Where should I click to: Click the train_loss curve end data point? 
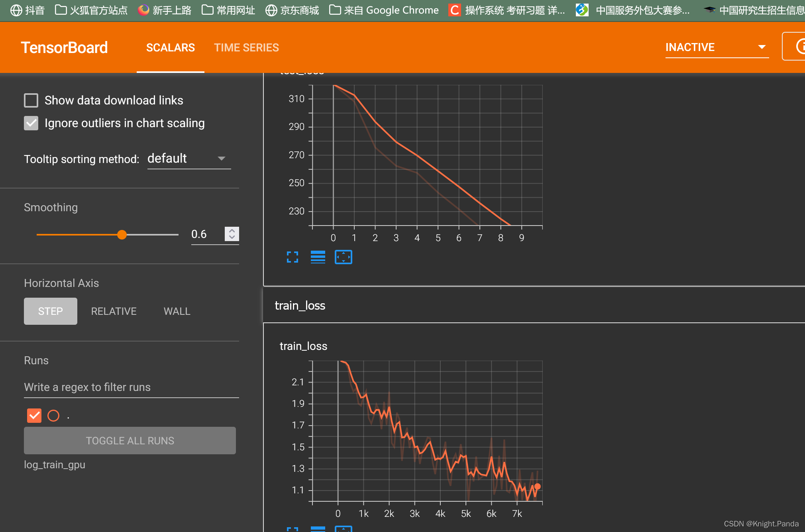click(538, 486)
